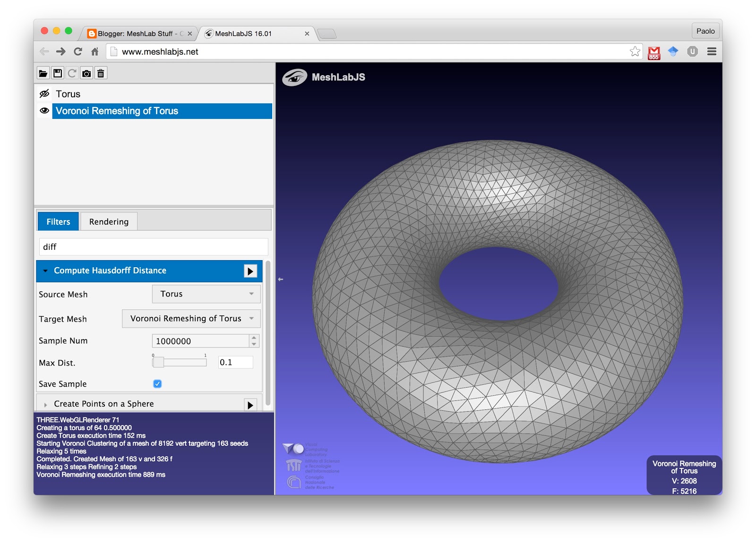Execute Create Points on a Sphere filter arrow
The height and width of the screenshot is (543, 756).
(250, 404)
